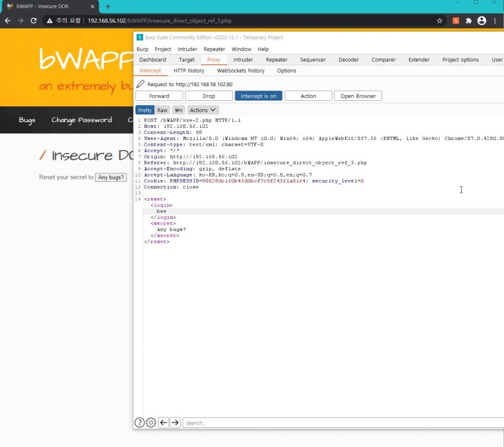The height and width of the screenshot is (447, 504).
Task: Open the HTTP history sub-tab
Action: click(x=189, y=70)
